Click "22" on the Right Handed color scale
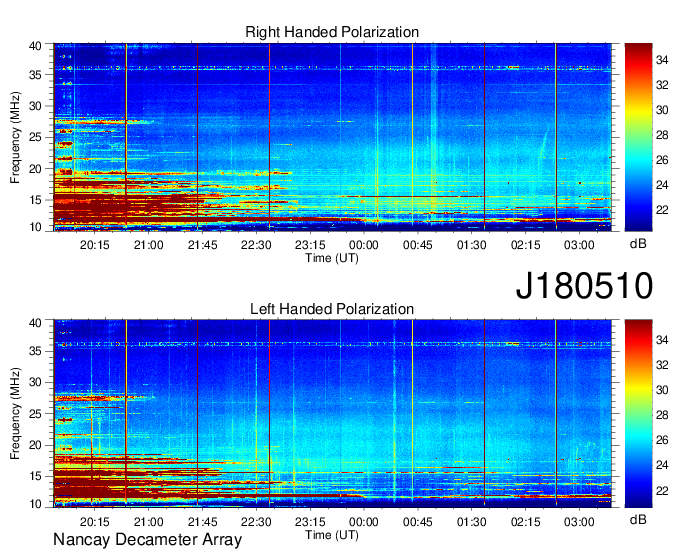Screen dimensions: 680x552 coord(662,210)
